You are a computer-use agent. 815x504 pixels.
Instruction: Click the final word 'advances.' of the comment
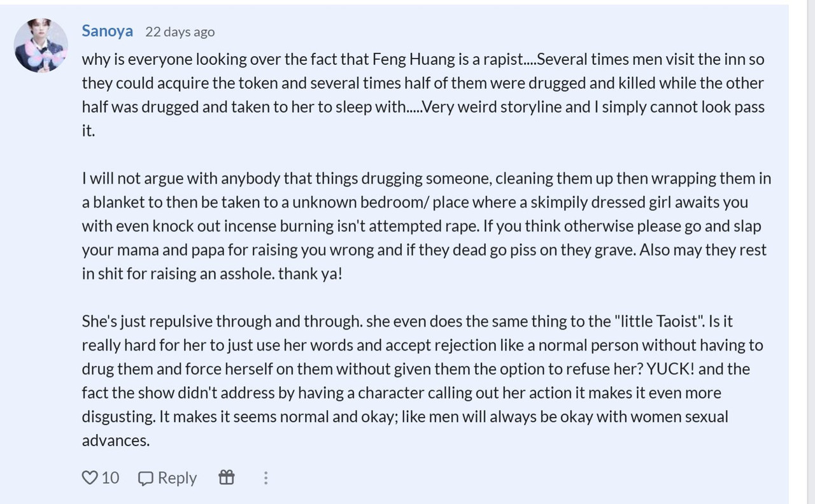point(116,440)
